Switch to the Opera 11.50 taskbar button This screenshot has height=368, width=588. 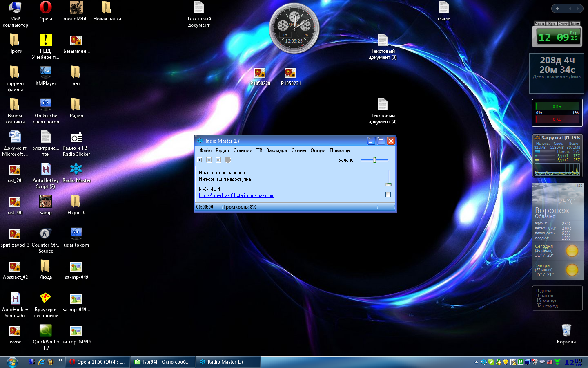click(98, 362)
